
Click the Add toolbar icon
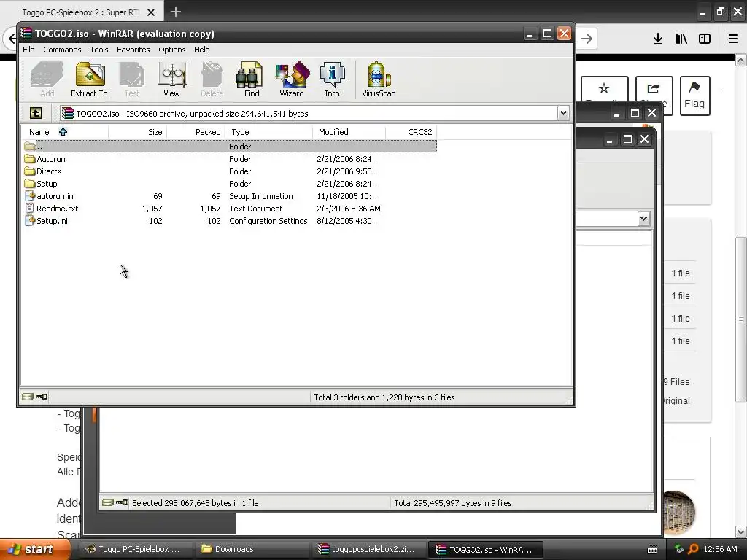47,79
